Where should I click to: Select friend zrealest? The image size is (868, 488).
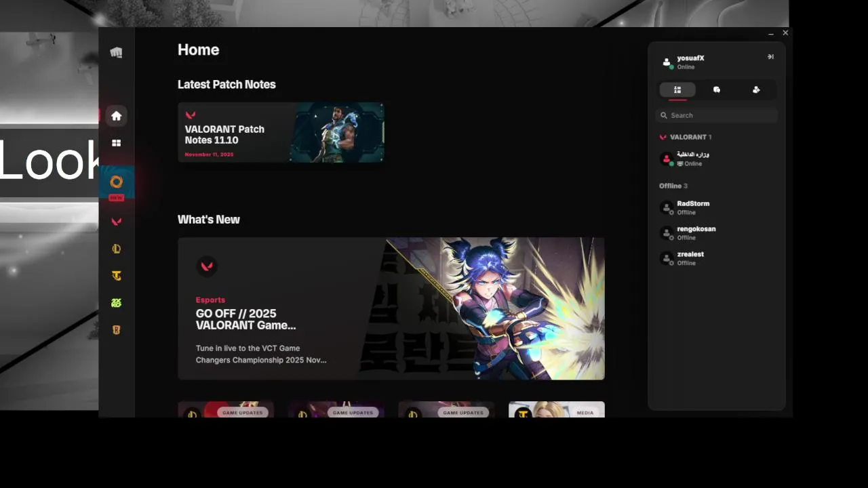pos(717,258)
